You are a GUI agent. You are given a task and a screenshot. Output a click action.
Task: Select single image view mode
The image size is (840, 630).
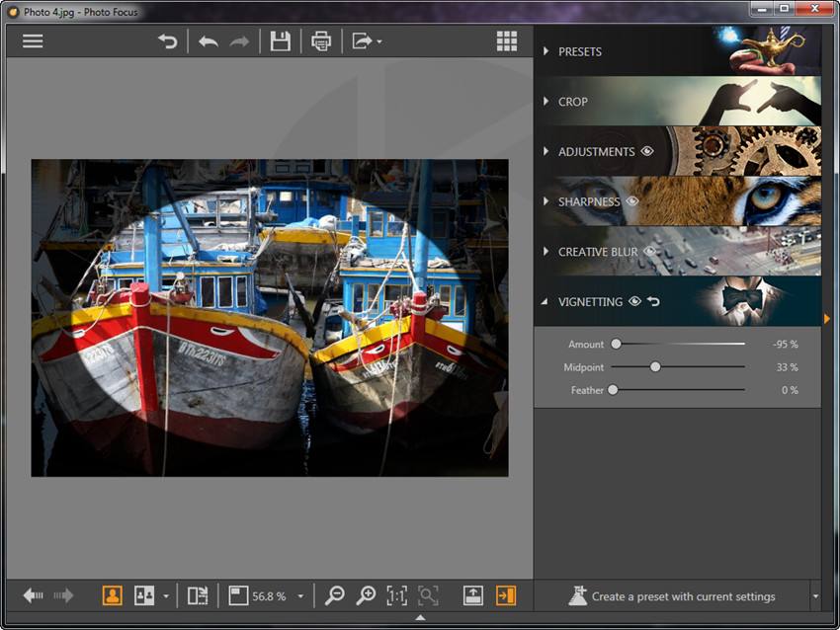coord(113,595)
